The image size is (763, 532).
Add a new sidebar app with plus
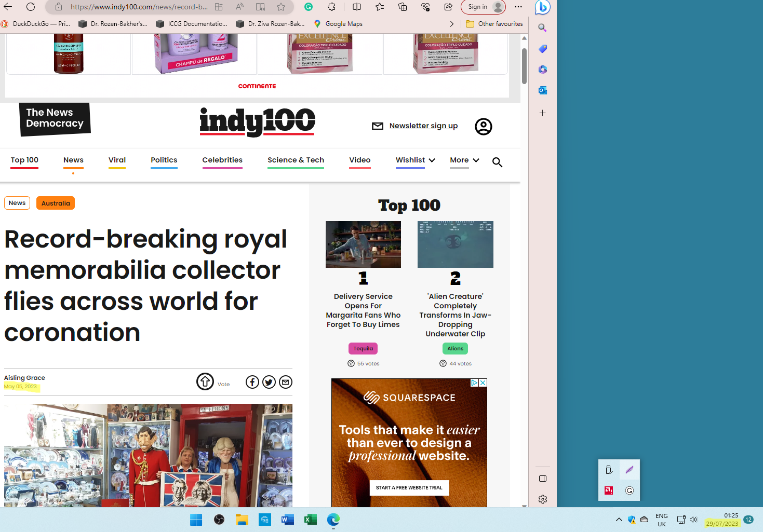pos(542,113)
